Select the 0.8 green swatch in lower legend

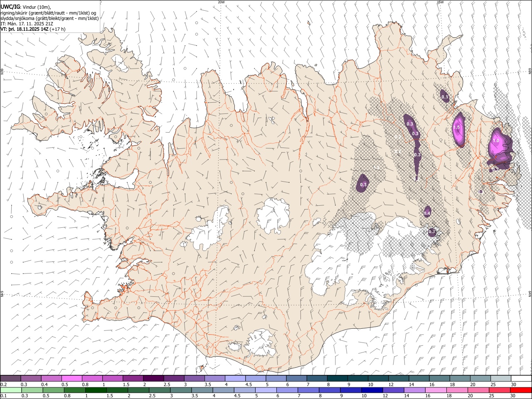click(74, 390)
